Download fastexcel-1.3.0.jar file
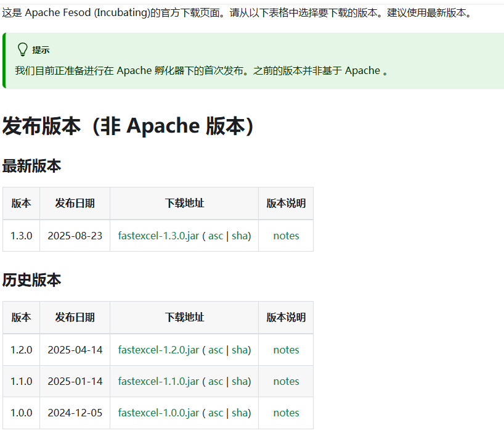 (158, 236)
